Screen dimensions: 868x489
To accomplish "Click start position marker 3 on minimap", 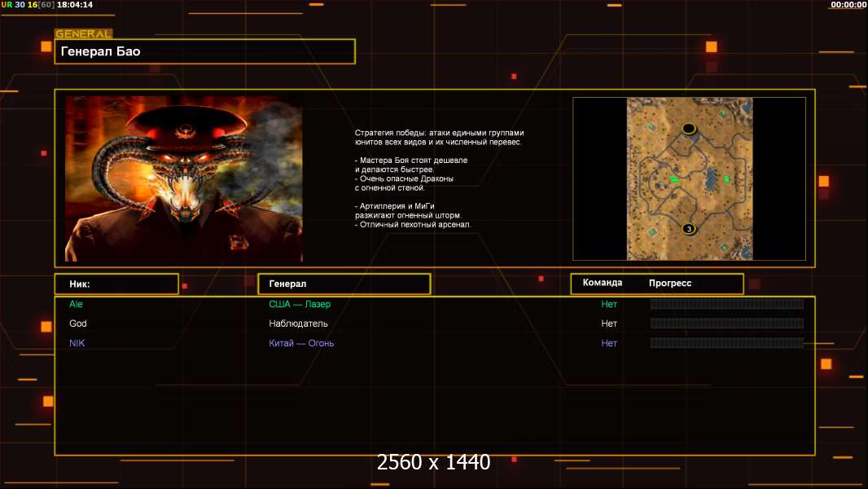I will click(689, 229).
